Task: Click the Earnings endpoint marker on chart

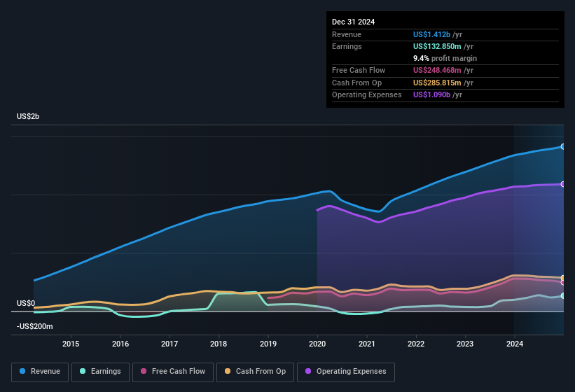Action: [x=563, y=295]
